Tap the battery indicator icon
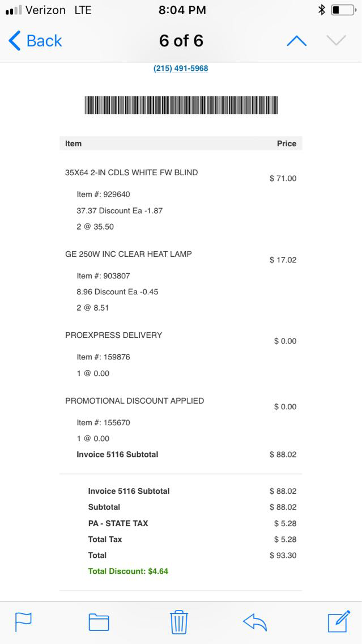Image resolution: width=362 pixels, height=644 pixels. pyautogui.click(x=343, y=10)
